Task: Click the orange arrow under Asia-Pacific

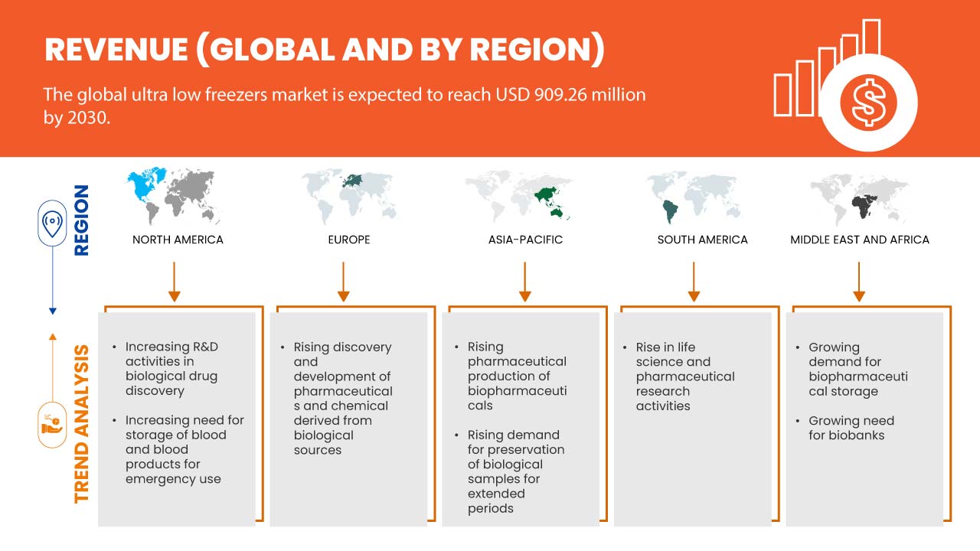Action: 525,281
